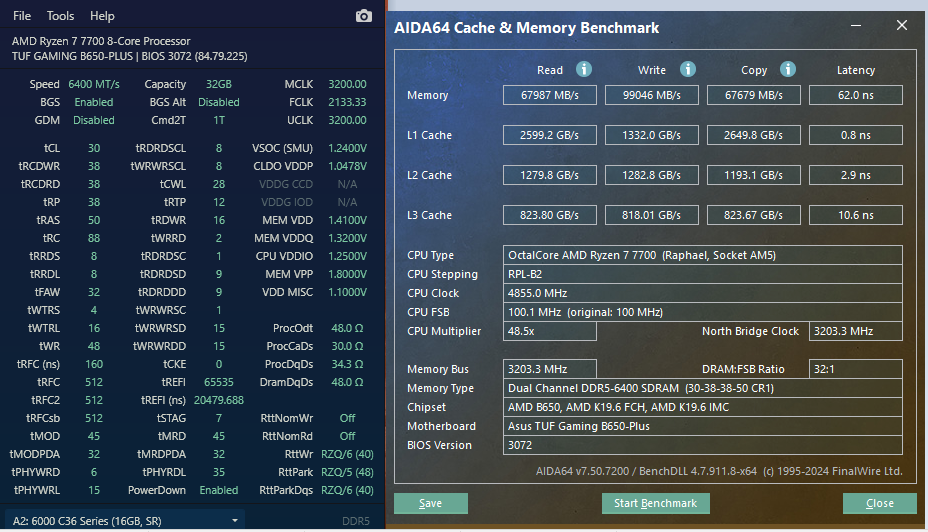Select the L3 Cache Latency 10.6 ns field
Viewport: 928px width, 532px height.
(856, 215)
